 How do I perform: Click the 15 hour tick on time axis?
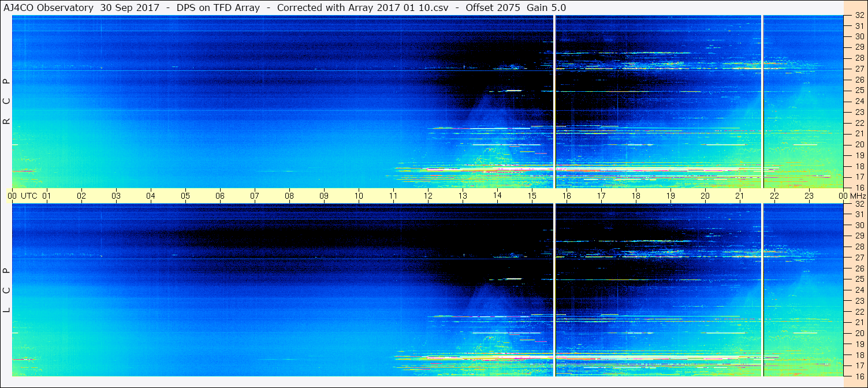tap(532, 196)
